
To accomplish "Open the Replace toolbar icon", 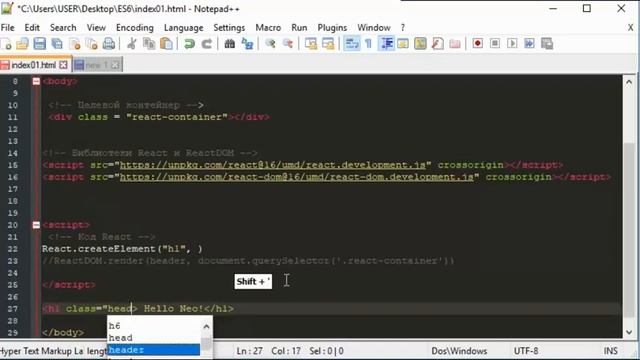I will (247, 44).
